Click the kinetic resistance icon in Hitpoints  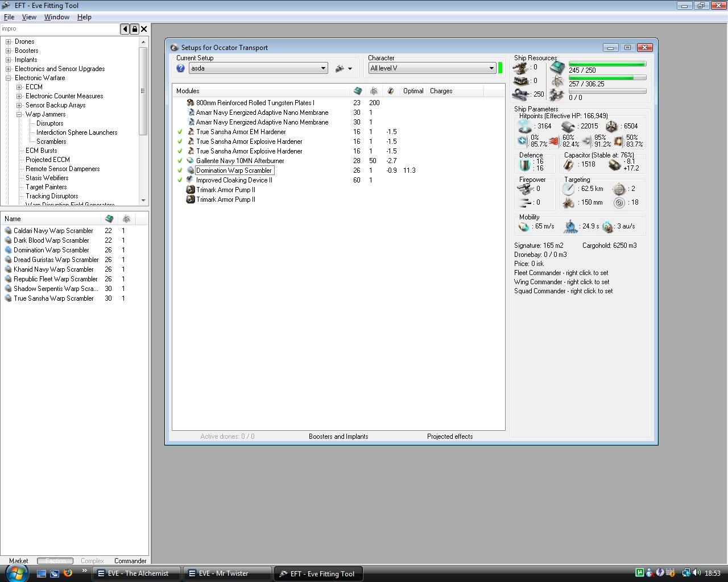(x=586, y=140)
